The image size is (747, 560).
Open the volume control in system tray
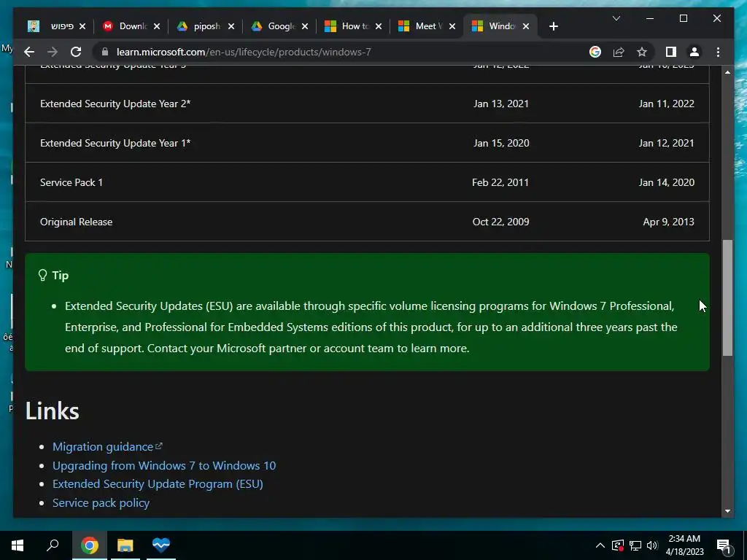pyautogui.click(x=652, y=545)
